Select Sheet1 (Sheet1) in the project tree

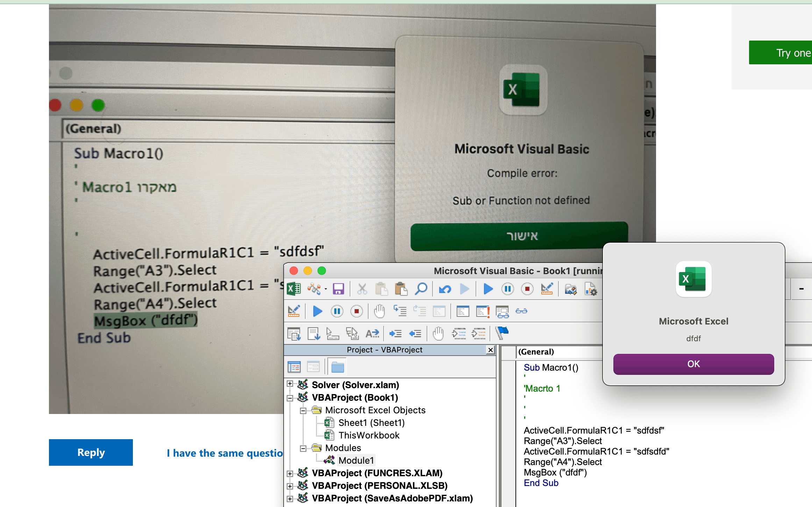pos(371,423)
